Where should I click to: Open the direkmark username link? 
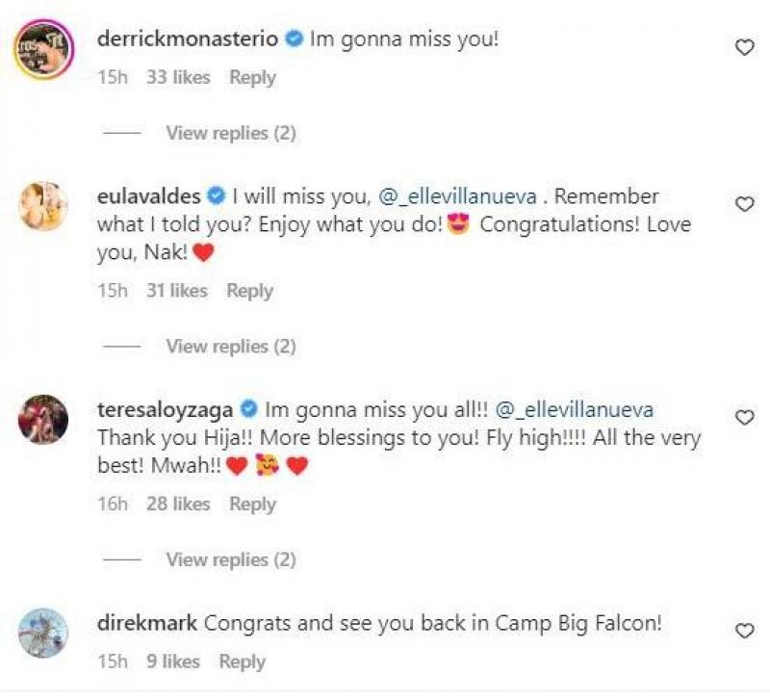147,623
